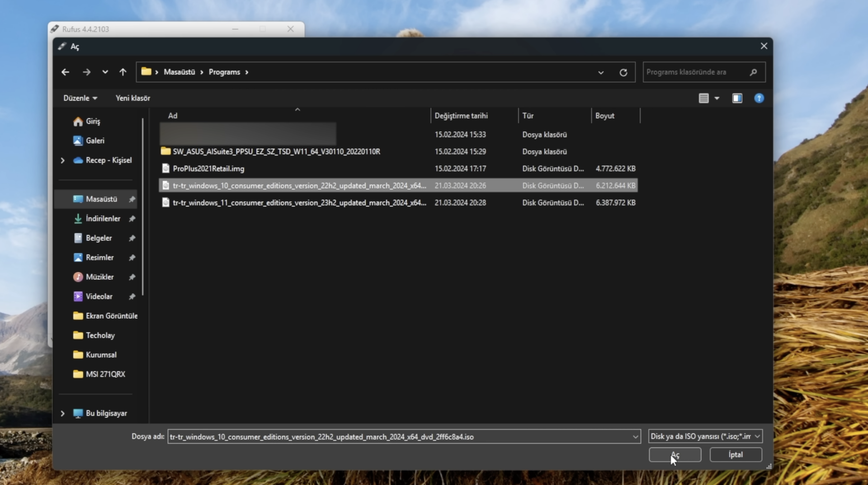Image resolution: width=868 pixels, height=485 pixels.
Task: Navigate forward in folder history
Action: tap(86, 72)
